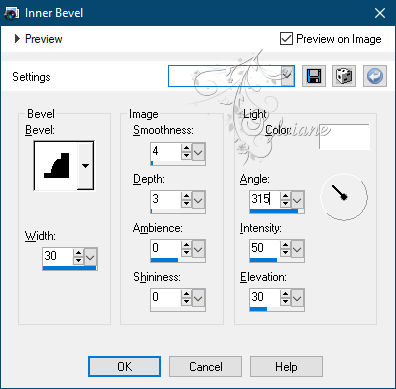Click the bevel profile shape thumbnail
This screenshot has height=389, width=396.
tap(56, 165)
